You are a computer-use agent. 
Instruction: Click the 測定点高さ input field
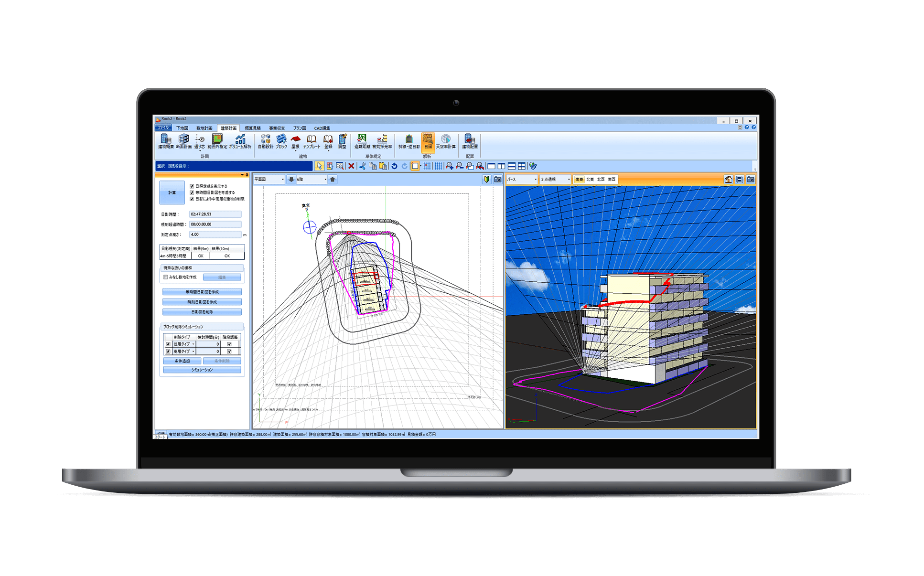(x=215, y=235)
